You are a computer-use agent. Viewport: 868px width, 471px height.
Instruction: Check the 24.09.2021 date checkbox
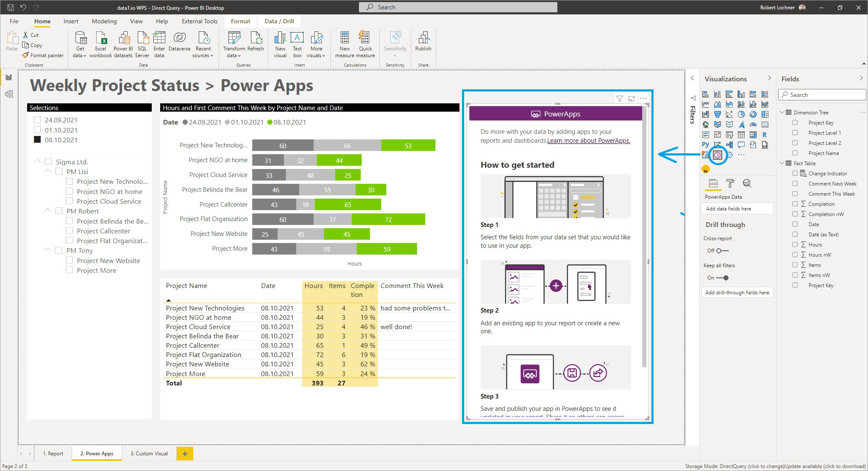coord(37,119)
